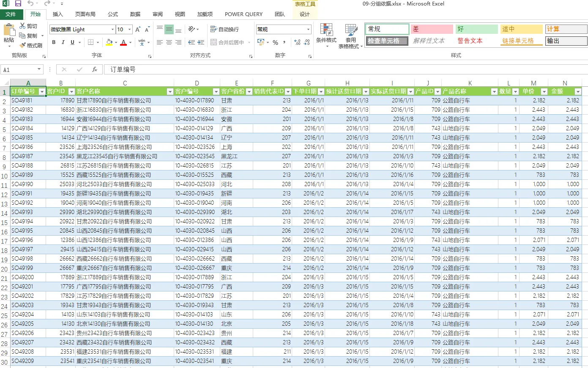Toggle Underline formatting
588x368 pixels.
(72, 42)
